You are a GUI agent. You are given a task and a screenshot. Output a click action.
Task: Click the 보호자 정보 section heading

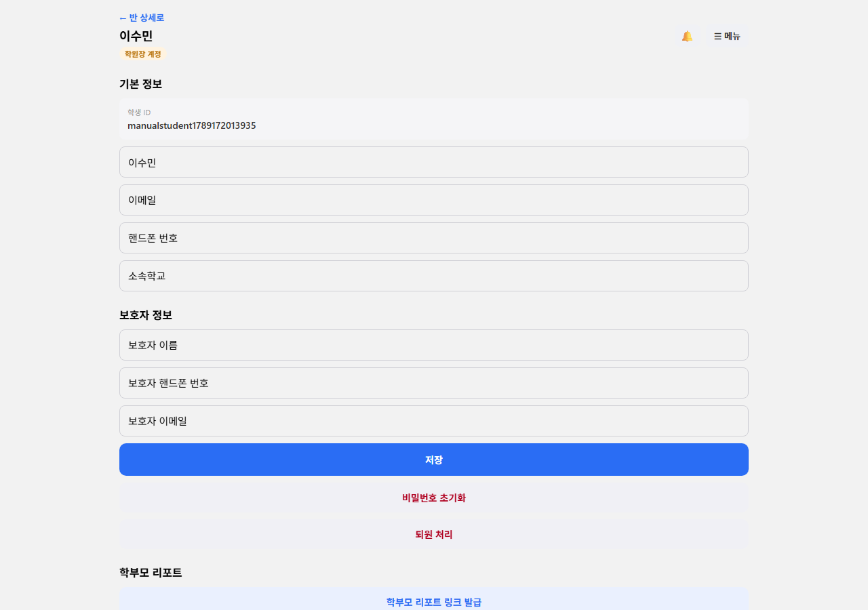pos(146,315)
